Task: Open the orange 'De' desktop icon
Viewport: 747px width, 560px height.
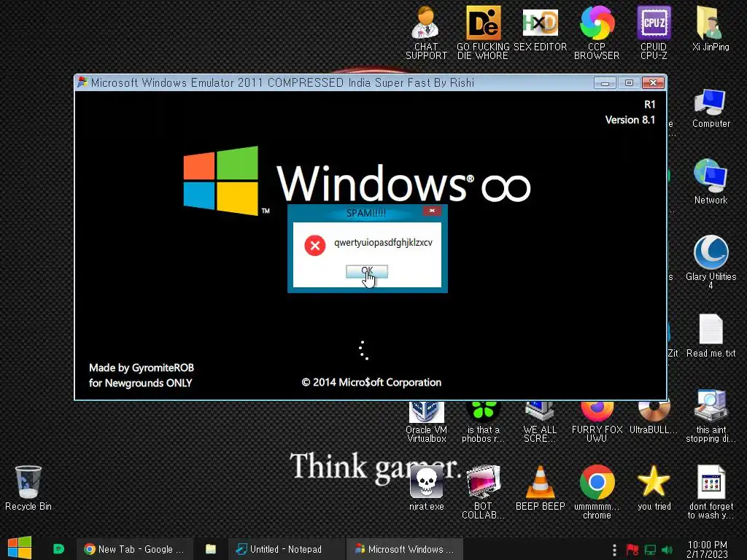Action: [x=483, y=32]
